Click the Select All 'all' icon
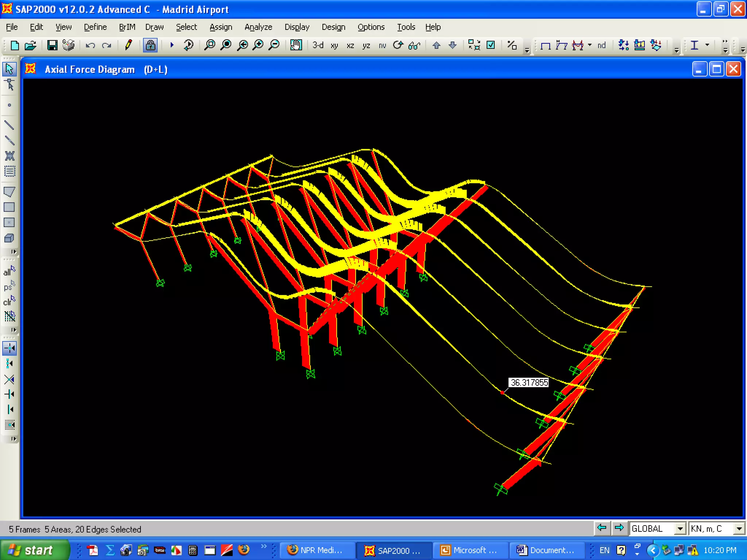Screen dimensions: 747x560 [9, 271]
